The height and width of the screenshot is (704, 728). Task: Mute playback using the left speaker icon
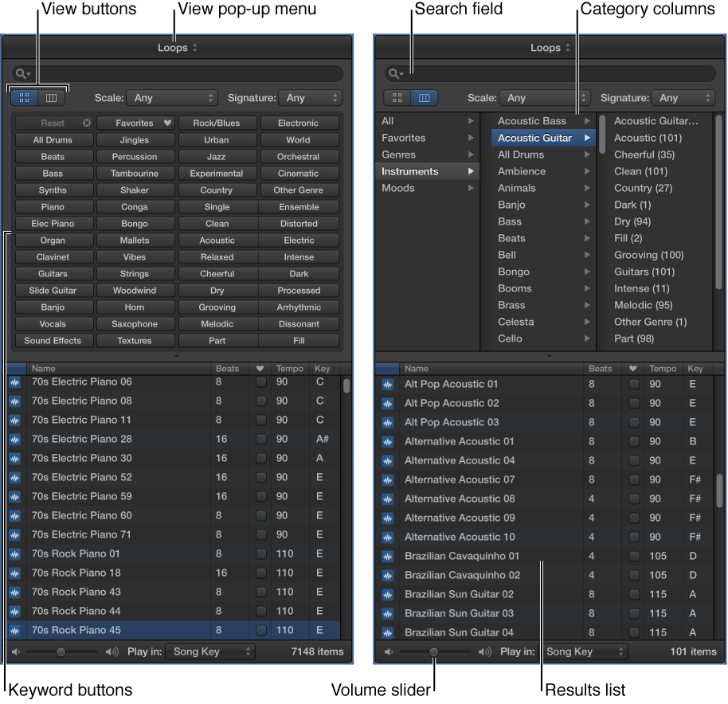tap(14, 651)
